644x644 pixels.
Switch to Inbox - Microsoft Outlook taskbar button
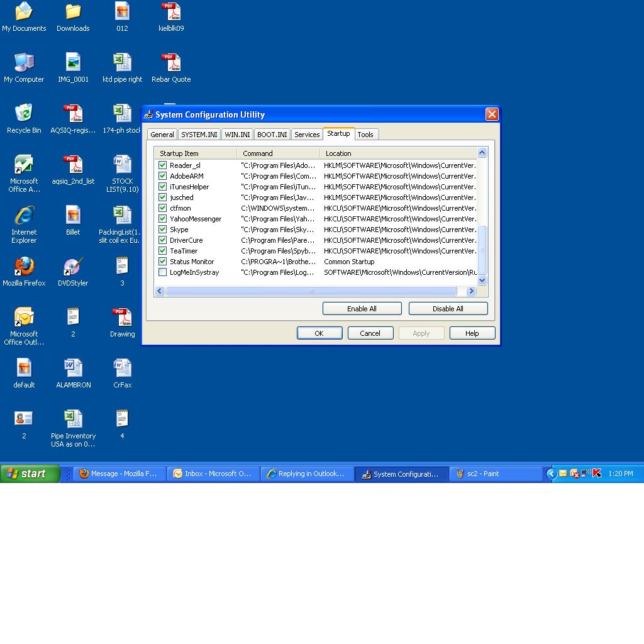coord(213,474)
